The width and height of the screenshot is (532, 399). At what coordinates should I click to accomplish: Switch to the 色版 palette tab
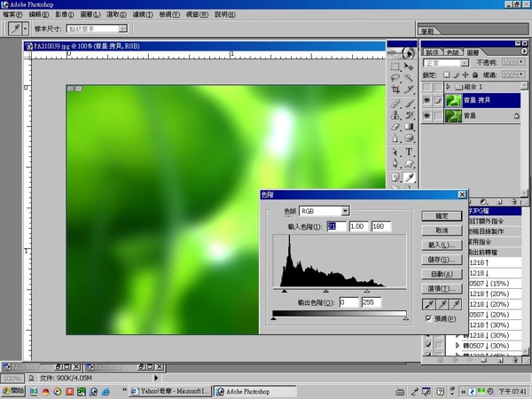coord(453,52)
